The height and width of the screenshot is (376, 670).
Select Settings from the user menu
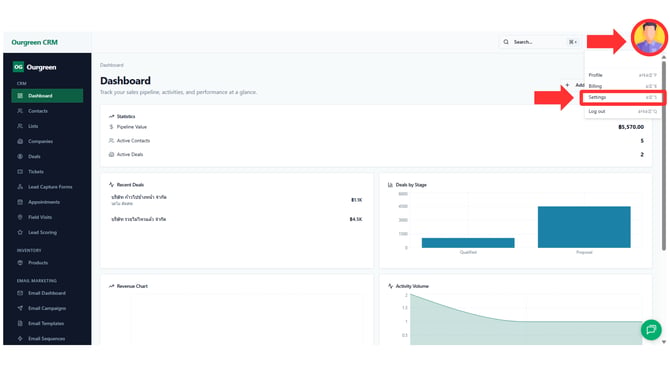click(622, 97)
